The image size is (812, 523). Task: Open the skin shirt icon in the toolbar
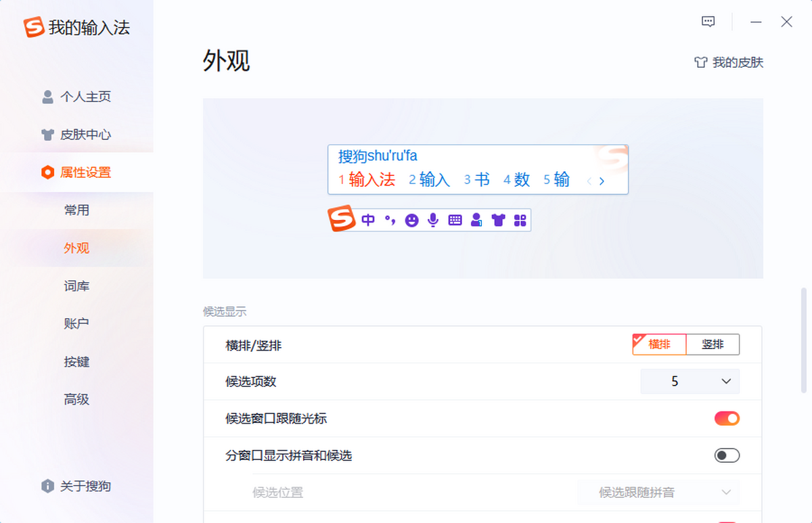pos(498,219)
